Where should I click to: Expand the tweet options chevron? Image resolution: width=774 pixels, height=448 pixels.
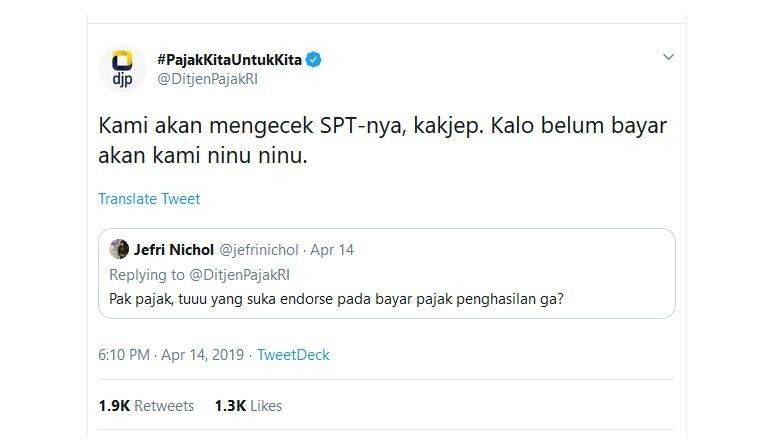click(x=668, y=57)
